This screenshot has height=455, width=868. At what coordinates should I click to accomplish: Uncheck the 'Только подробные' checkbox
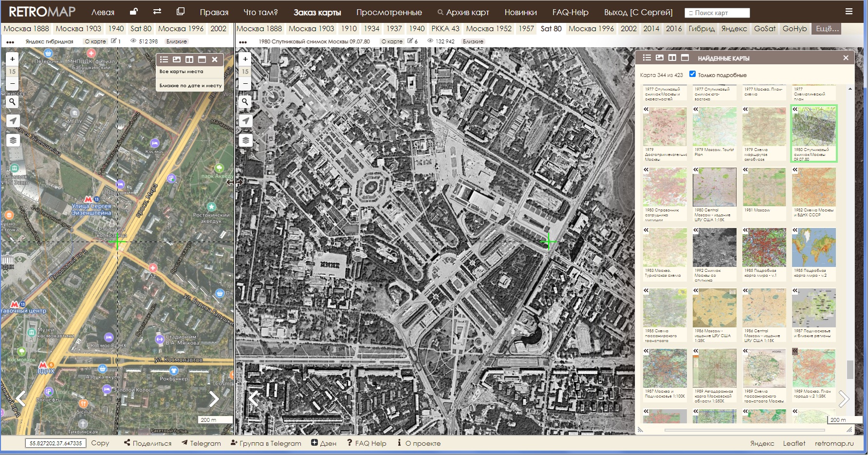coord(692,74)
